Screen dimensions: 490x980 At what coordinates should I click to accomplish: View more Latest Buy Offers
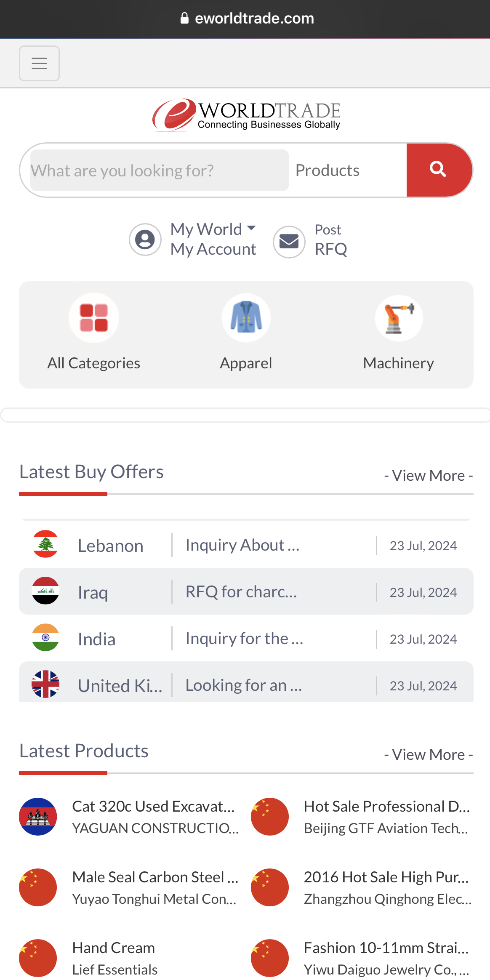(x=429, y=476)
